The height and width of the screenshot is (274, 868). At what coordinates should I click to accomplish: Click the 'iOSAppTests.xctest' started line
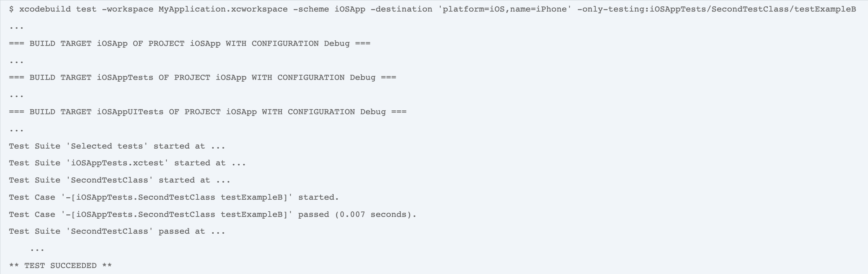click(127, 163)
